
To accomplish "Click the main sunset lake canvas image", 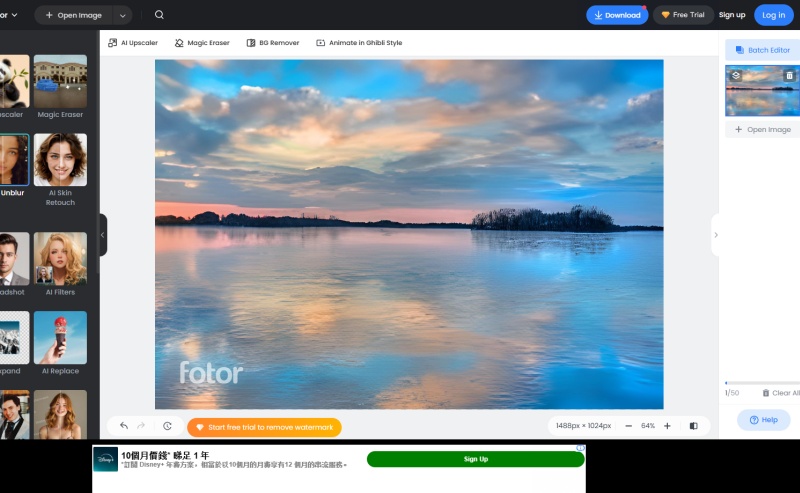I will point(409,234).
